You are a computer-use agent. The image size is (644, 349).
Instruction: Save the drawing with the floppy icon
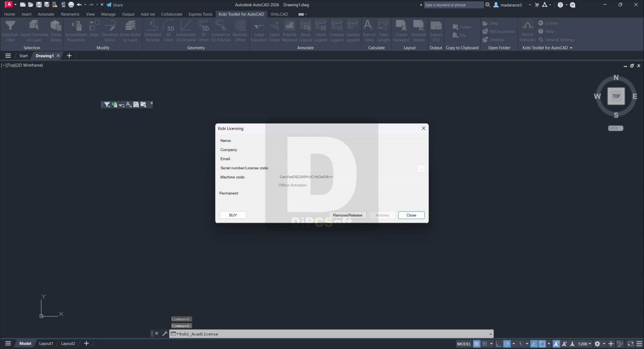[x=39, y=5]
